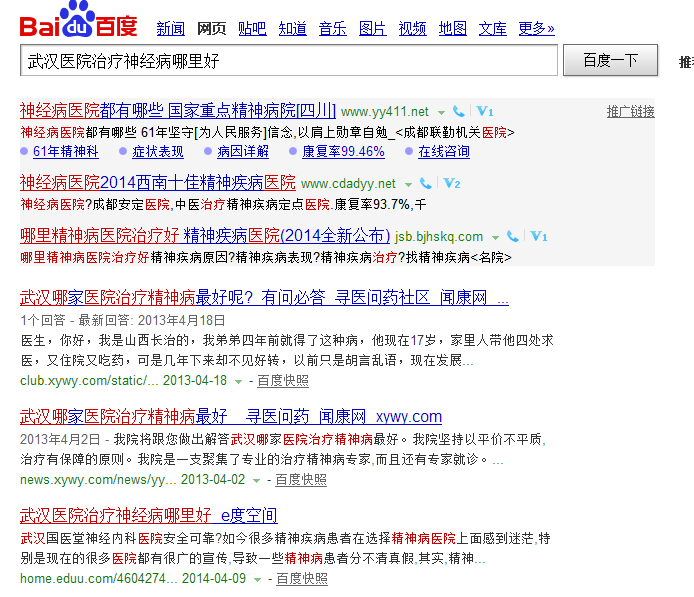Click URL text www.cdadyy.net
The width and height of the screenshot is (694, 597).
click(348, 183)
